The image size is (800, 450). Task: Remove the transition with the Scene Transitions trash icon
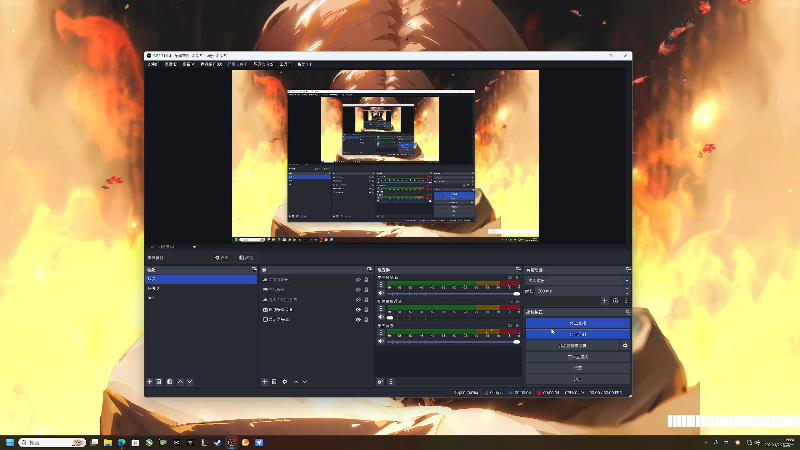(x=615, y=301)
